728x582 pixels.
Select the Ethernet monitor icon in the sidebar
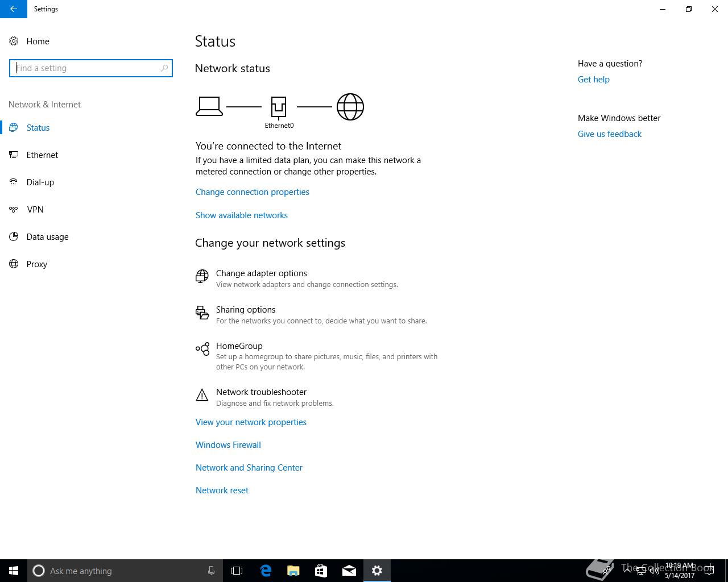pos(14,155)
